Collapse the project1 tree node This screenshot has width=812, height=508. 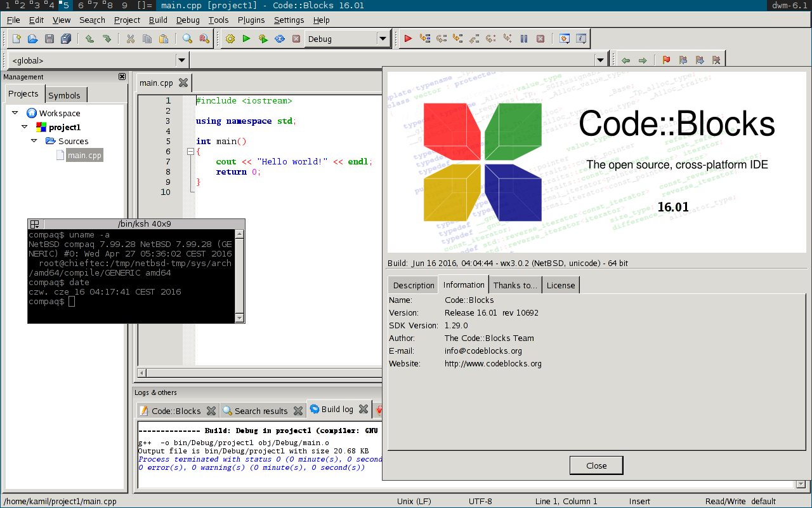25,127
